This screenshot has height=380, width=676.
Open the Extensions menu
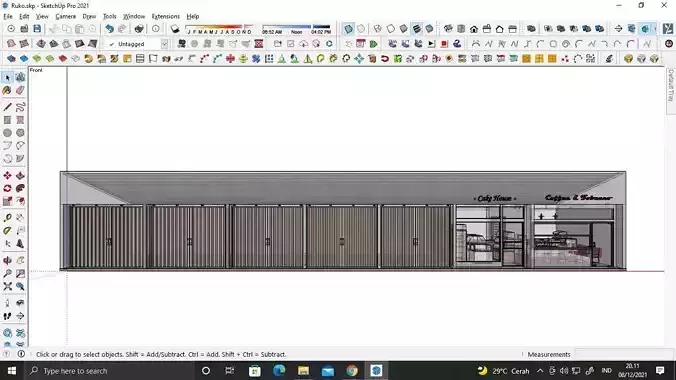click(x=166, y=16)
